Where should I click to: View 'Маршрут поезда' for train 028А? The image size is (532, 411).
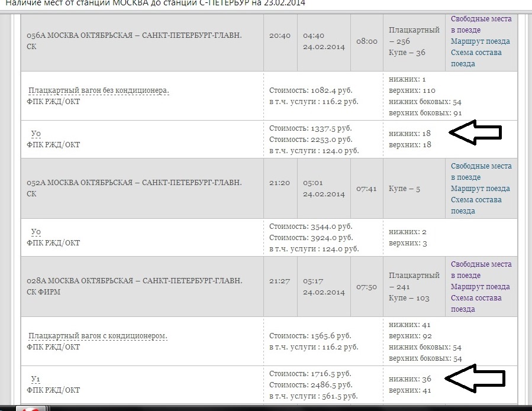tap(480, 287)
